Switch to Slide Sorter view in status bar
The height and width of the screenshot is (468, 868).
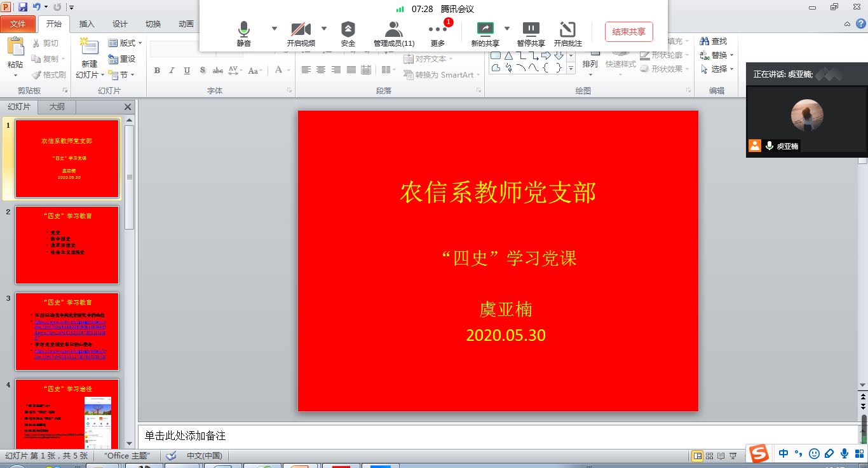click(710, 456)
